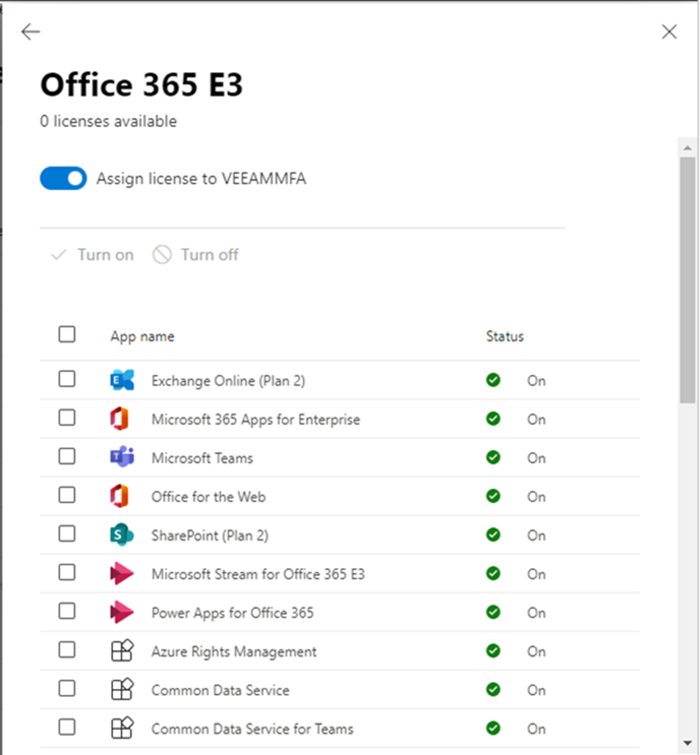The image size is (700, 755).
Task: Check the Microsoft Stream for Office 365 E3 checkbox
Action: click(x=67, y=572)
